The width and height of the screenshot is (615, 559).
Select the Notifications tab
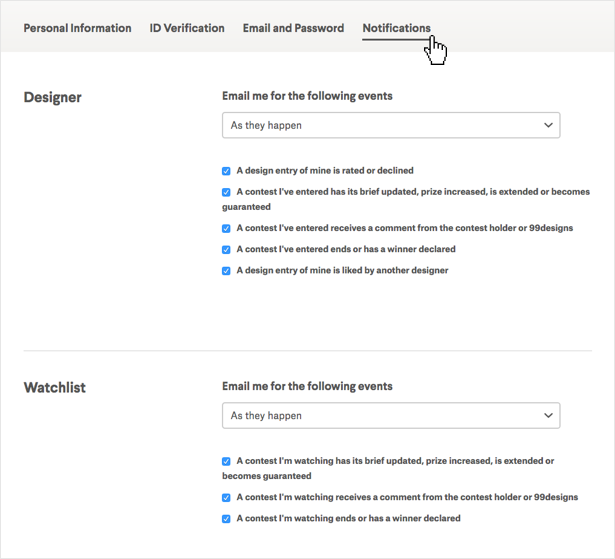(x=396, y=28)
